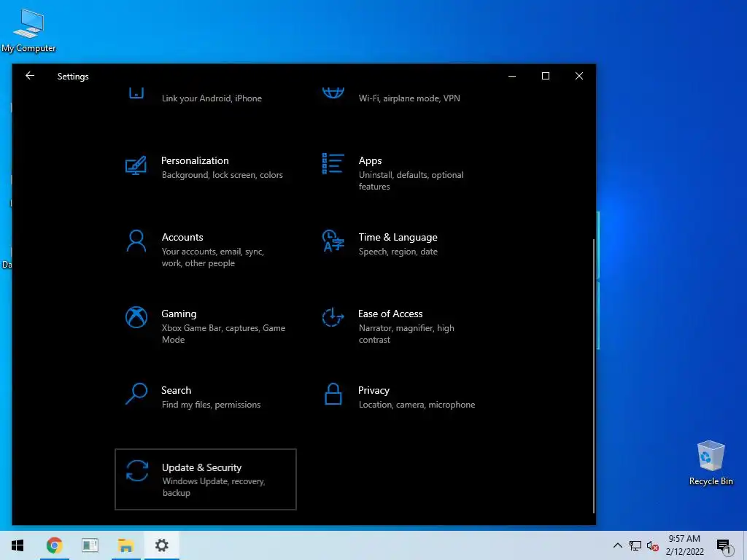Click the Ease of Access icon
The height and width of the screenshot is (560, 747).
[333, 317]
